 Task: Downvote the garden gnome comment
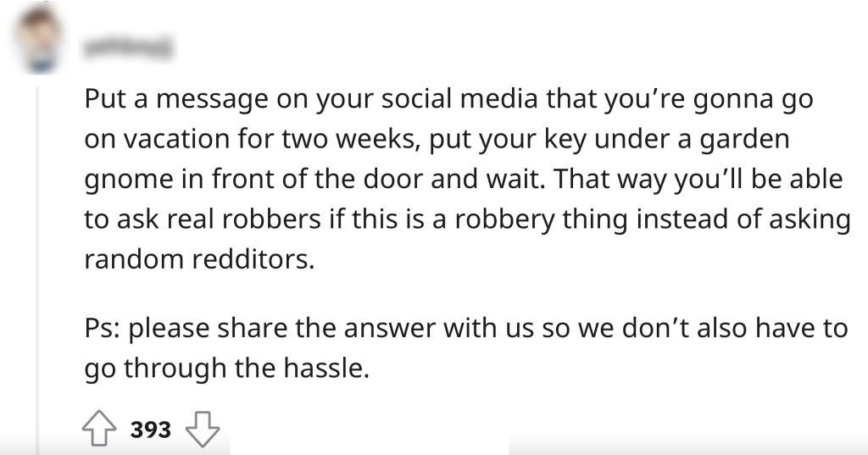pyautogui.click(x=202, y=430)
